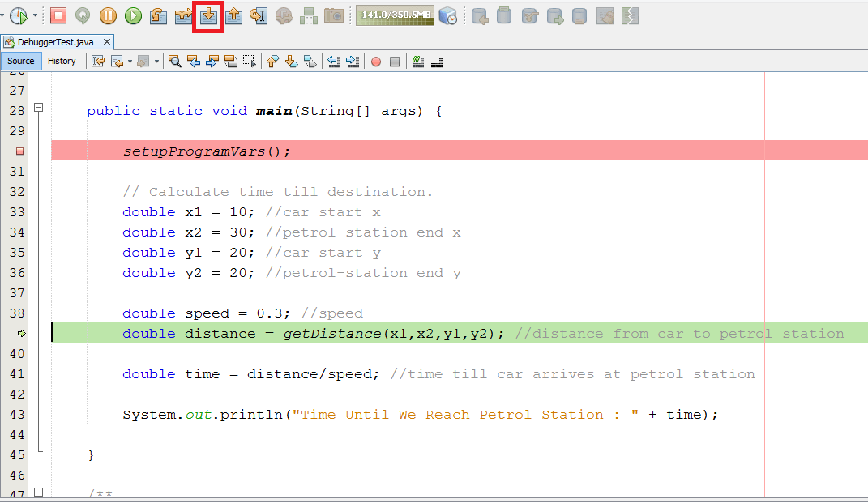Click the memory usage meter to run garbage collection

396,15
